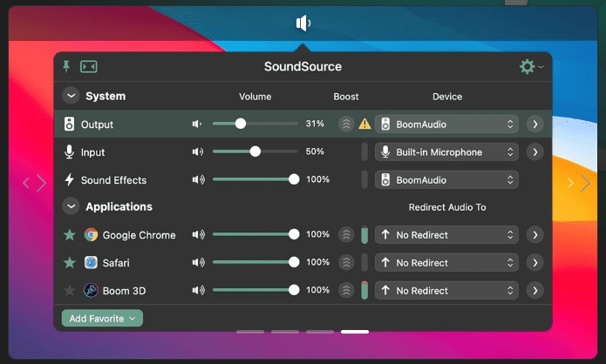
Task: Click the Google Chrome level meter
Action: (364, 235)
